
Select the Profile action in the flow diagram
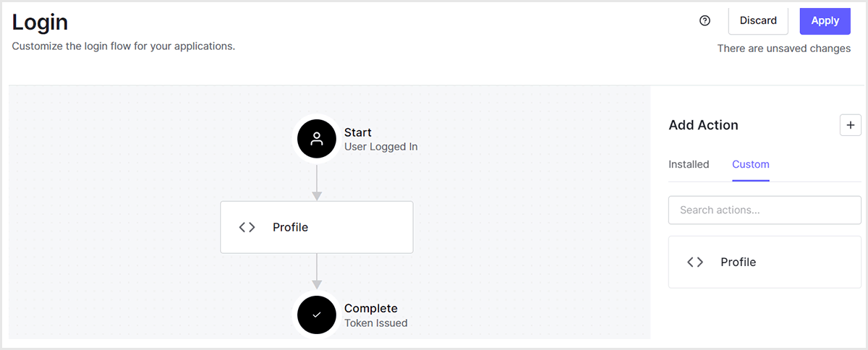[317, 227]
